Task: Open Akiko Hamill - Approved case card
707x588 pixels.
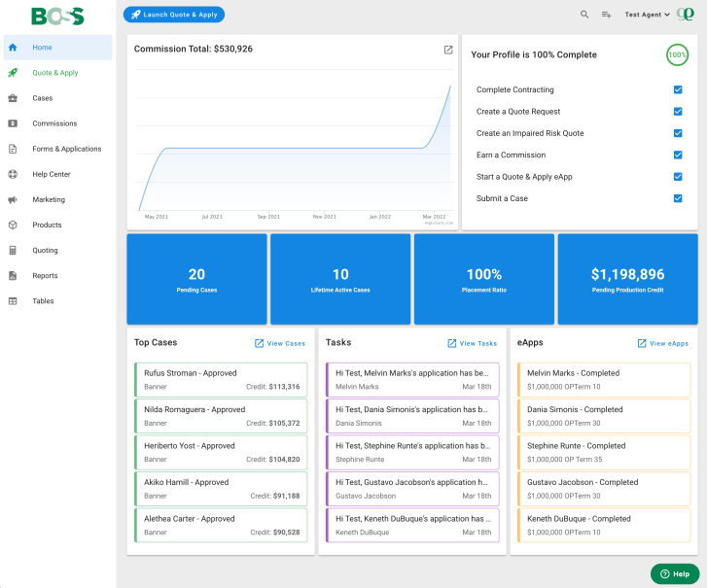Action: (x=221, y=489)
